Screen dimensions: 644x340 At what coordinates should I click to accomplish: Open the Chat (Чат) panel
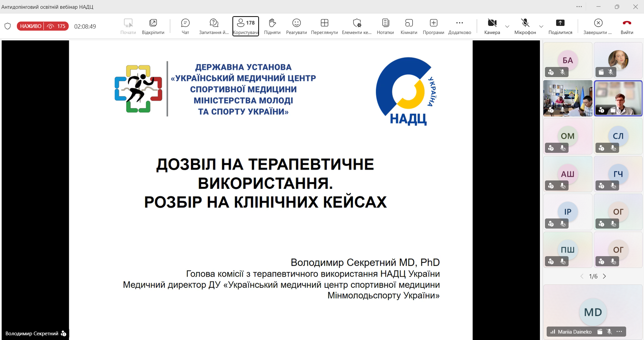coord(185,26)
